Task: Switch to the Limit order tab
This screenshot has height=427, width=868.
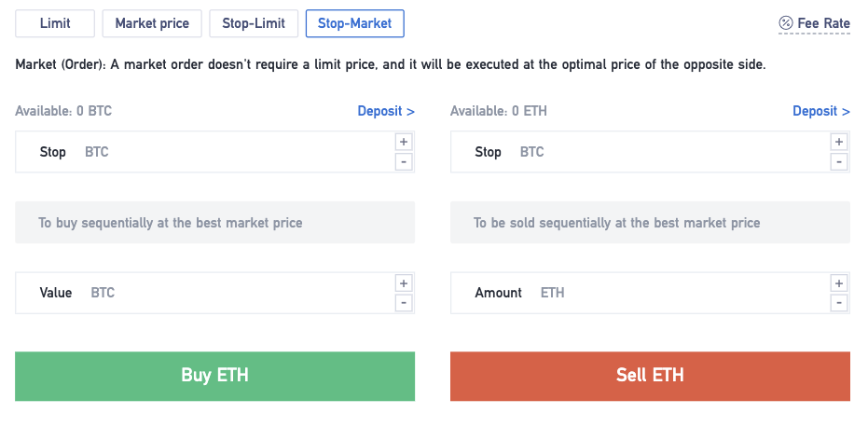Action: [55, 23]
